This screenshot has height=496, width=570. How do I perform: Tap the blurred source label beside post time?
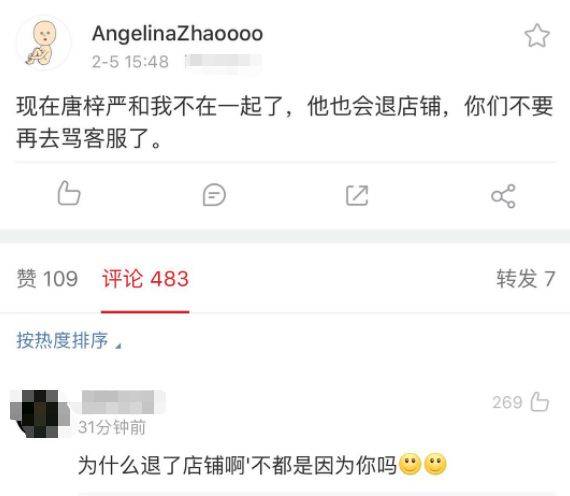tap(222, 61)
